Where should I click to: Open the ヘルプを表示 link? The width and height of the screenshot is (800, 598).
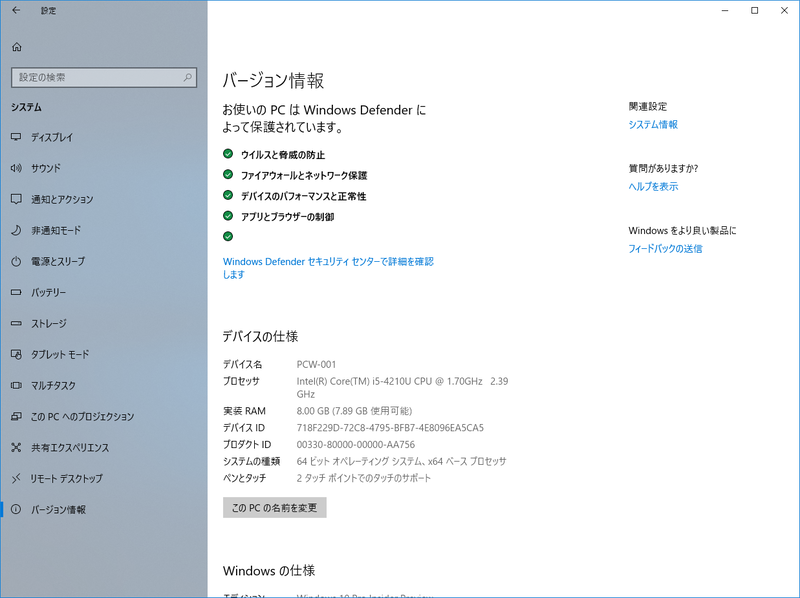[x=653, y=187]
